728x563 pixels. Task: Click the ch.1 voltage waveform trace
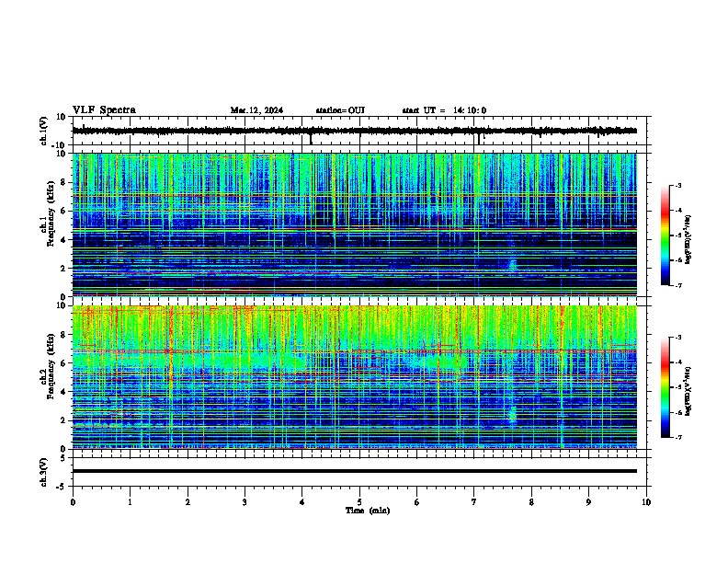(355, 131)
